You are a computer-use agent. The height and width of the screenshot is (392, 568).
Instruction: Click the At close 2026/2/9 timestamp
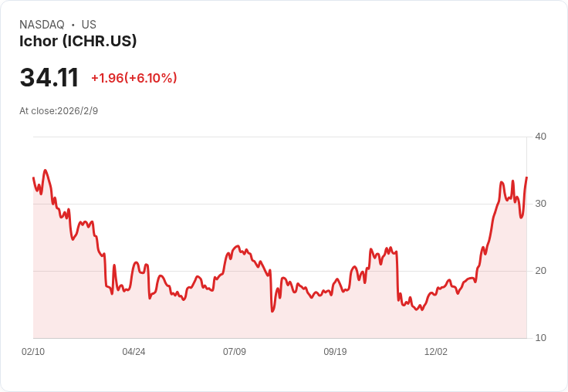[x=59, y=111]
